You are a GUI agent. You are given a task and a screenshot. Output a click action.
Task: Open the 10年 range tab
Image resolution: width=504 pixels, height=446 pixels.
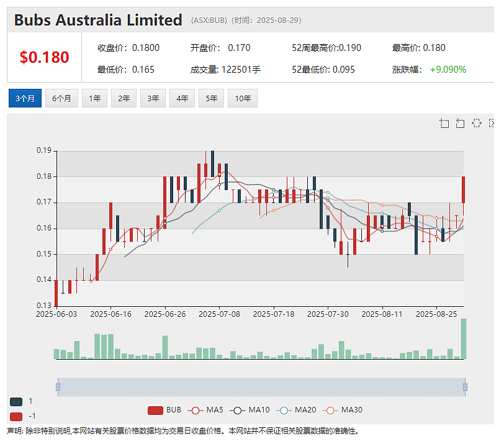tap(243, 98)
